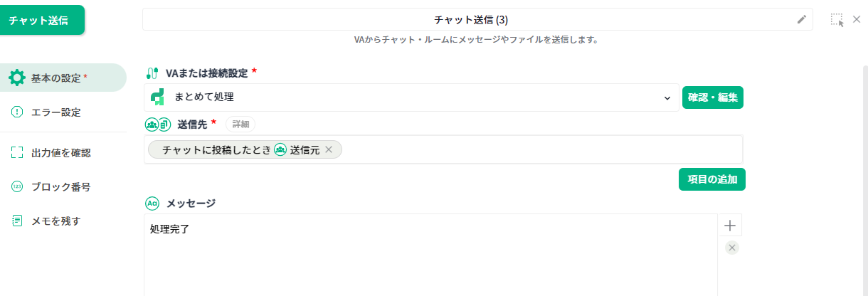Viewport: 868px width, 296px height.
Task: Switch to the エラー設定 tab
Action: click(55, 112)
